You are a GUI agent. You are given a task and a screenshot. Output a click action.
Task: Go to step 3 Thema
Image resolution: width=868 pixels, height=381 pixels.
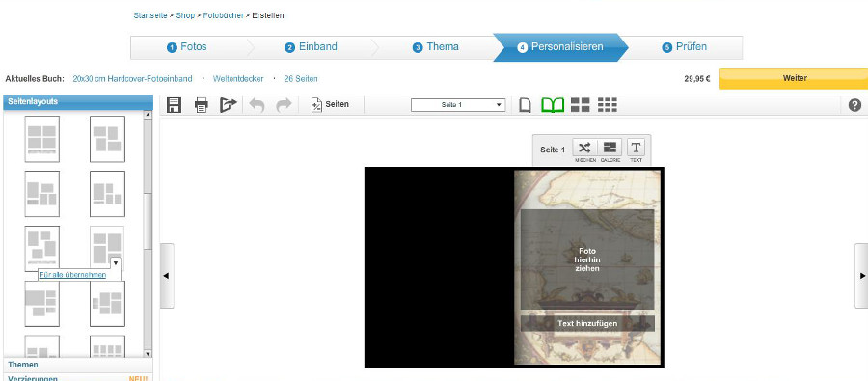pyautogui.click(x=436, y=47)
